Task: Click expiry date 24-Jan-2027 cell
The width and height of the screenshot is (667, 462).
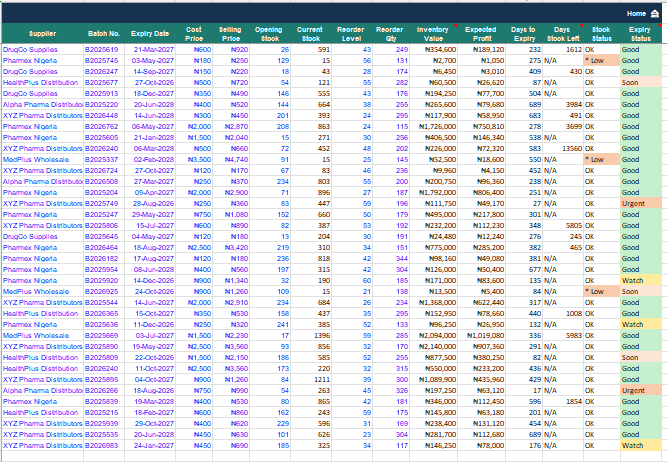Action: (x=150, y=446)
